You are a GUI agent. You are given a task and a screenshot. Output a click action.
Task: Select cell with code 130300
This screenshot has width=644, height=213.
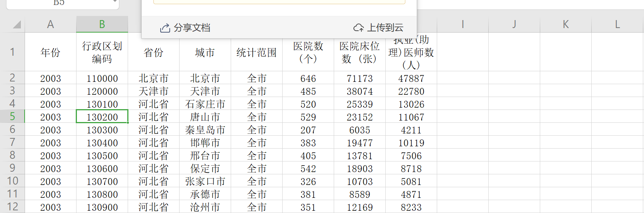click(x=102, y=130)
